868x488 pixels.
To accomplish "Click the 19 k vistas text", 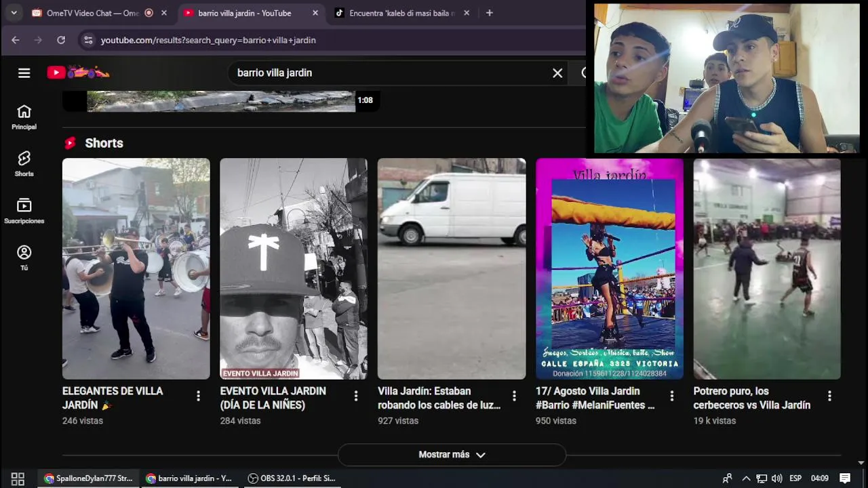I will 714,421.
